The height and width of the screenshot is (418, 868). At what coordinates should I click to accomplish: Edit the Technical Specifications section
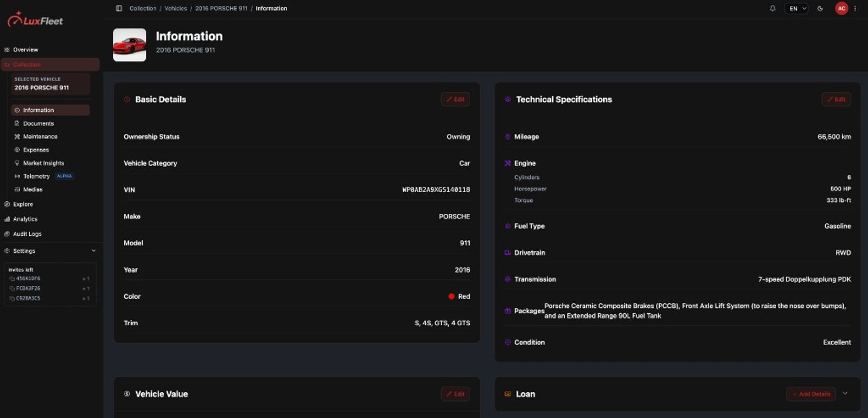(x=836, y=99)
